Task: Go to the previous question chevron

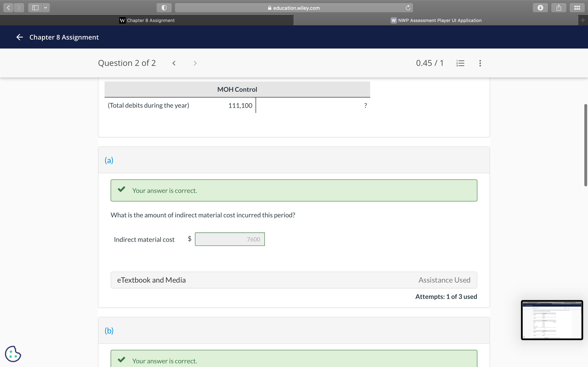Action: (174, 63)
